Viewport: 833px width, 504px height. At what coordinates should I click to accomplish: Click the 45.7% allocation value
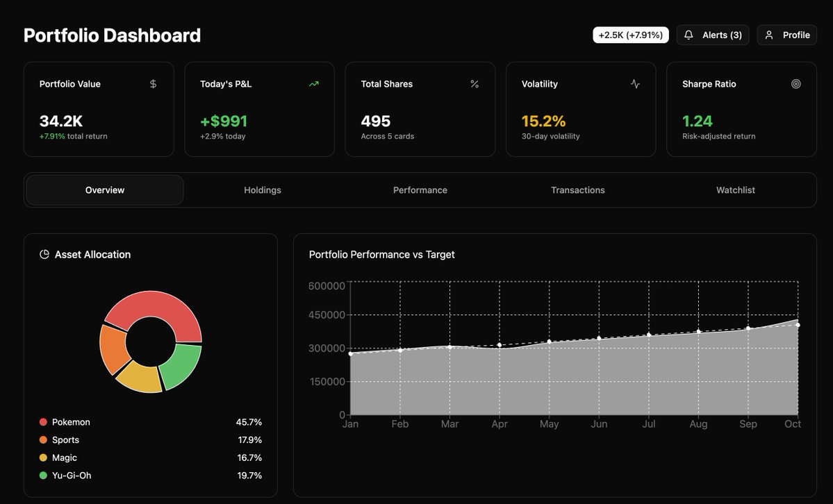pos(249,422)
